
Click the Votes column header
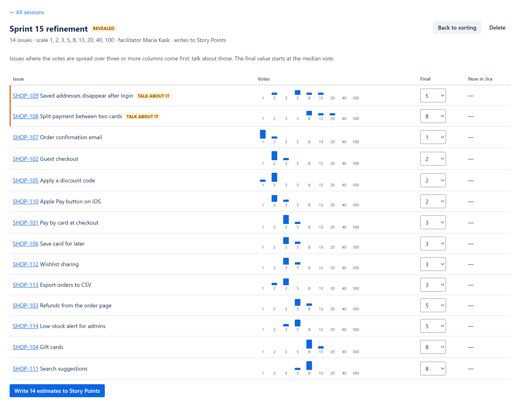[x=264, y=79]
